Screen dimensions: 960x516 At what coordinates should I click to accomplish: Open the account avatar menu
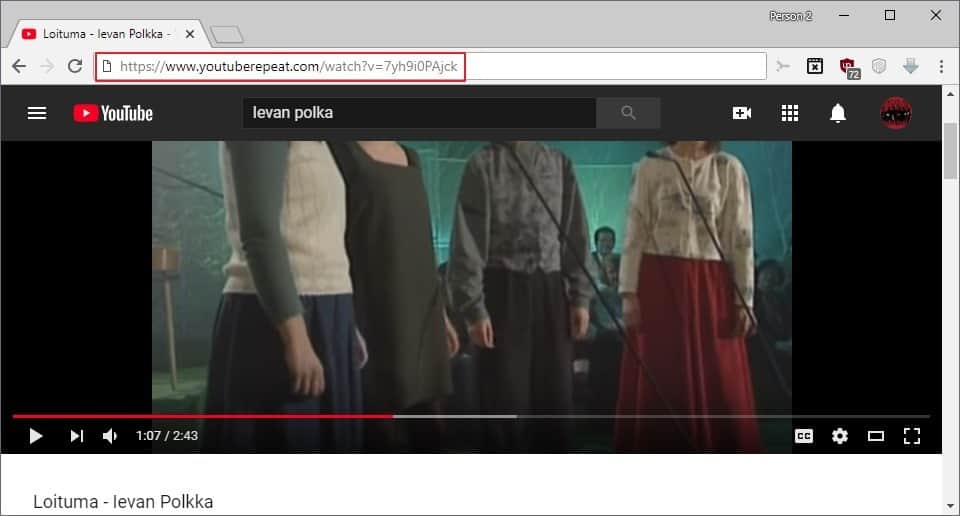pos(896,113)
